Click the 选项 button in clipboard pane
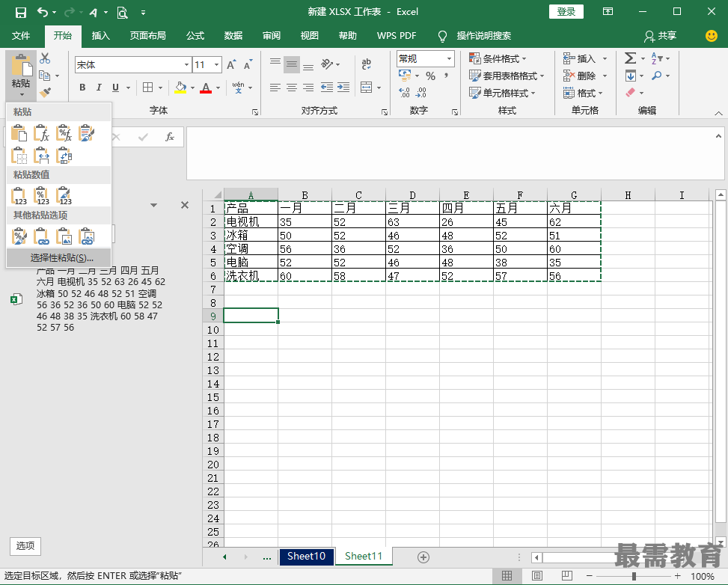Viewport: 728px width, 585px height. [25, 545]
